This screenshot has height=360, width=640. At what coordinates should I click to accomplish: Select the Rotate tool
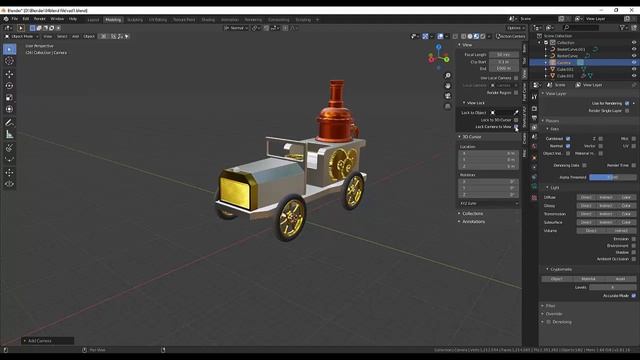pyautogui.click(x=9, y=86)
